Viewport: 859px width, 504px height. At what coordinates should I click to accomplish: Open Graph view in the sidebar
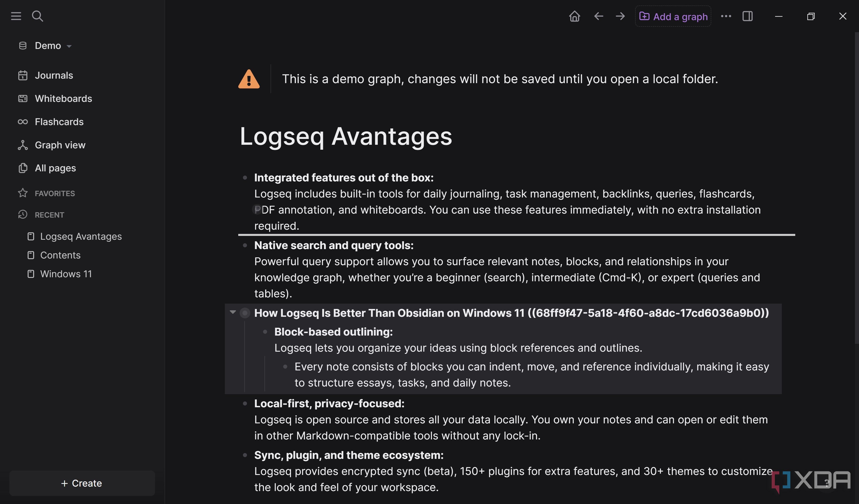click(60, 145)
